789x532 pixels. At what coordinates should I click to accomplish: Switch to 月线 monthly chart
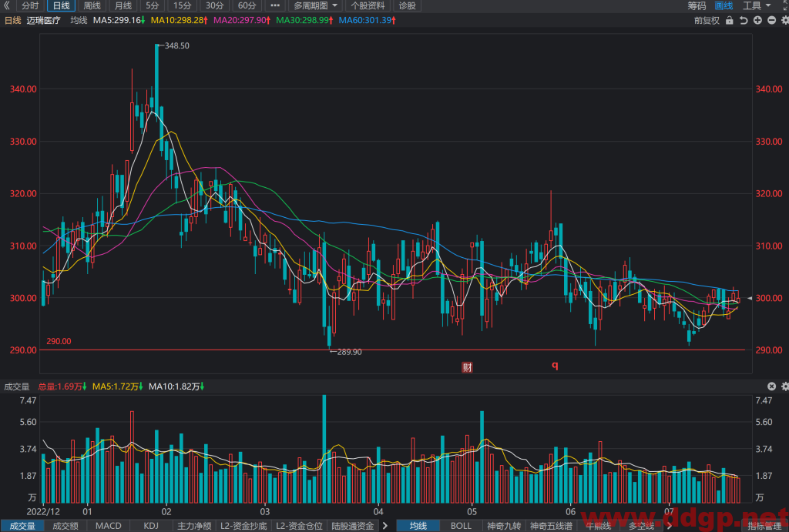[x=123, y=5]
